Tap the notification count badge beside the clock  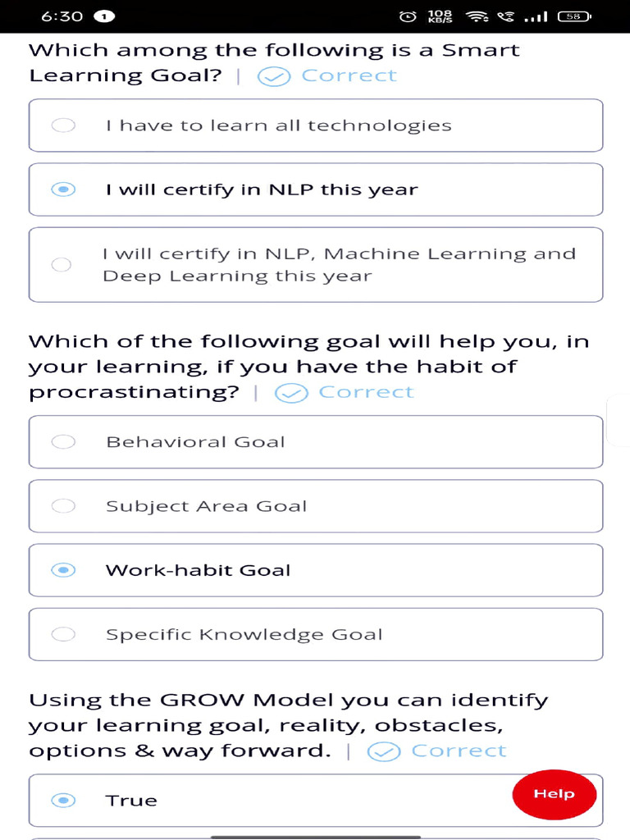[x=105, y=16]
